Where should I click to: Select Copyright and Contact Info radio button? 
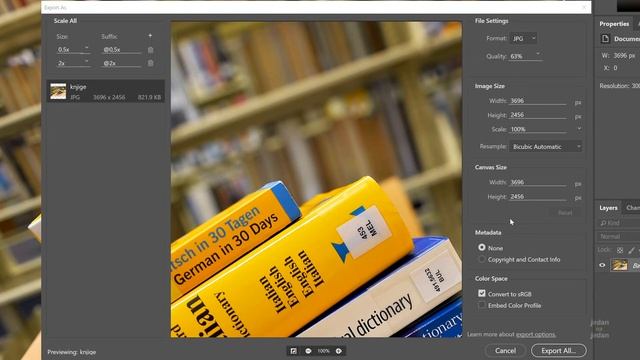tap(482, 259)
